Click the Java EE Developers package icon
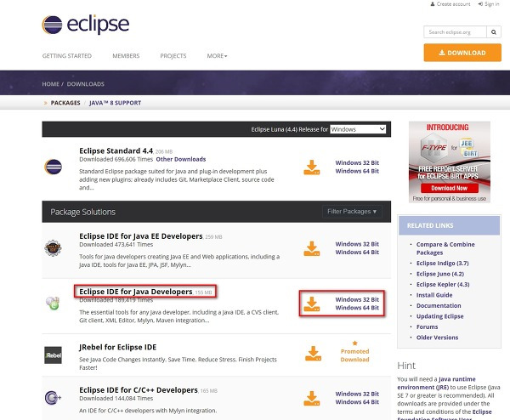Screen dimensions: 510x420 point(53,248)
